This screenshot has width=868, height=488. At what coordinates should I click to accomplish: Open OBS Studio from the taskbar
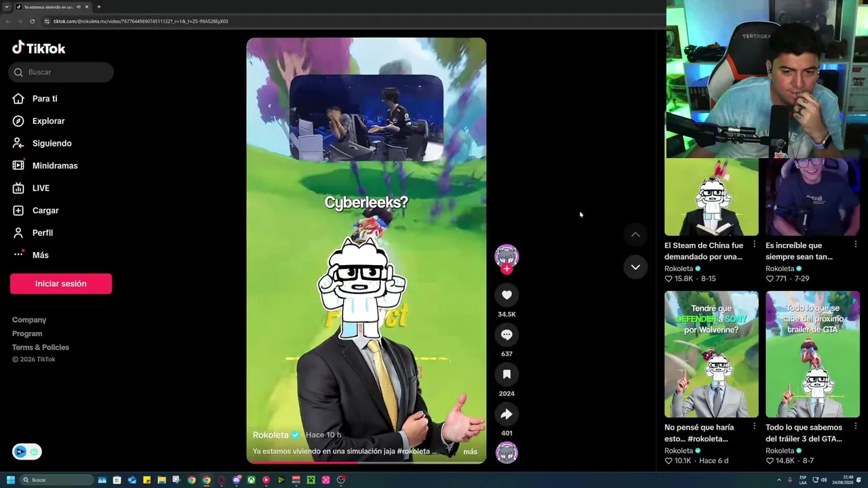tap(341, 480)
